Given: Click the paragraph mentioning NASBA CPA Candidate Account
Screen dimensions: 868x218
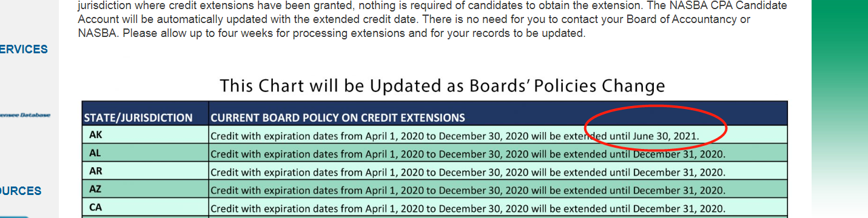Looking at the screenshot, I should [432, 19].
